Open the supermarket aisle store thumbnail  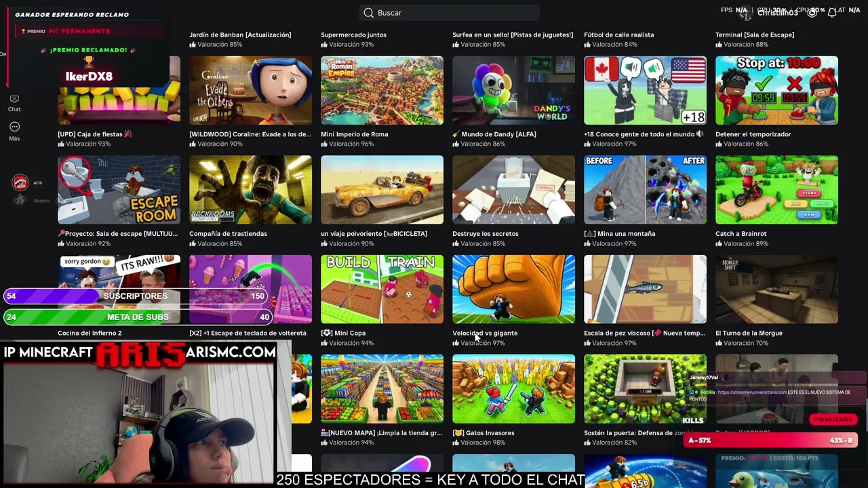(x=382, y=389)
